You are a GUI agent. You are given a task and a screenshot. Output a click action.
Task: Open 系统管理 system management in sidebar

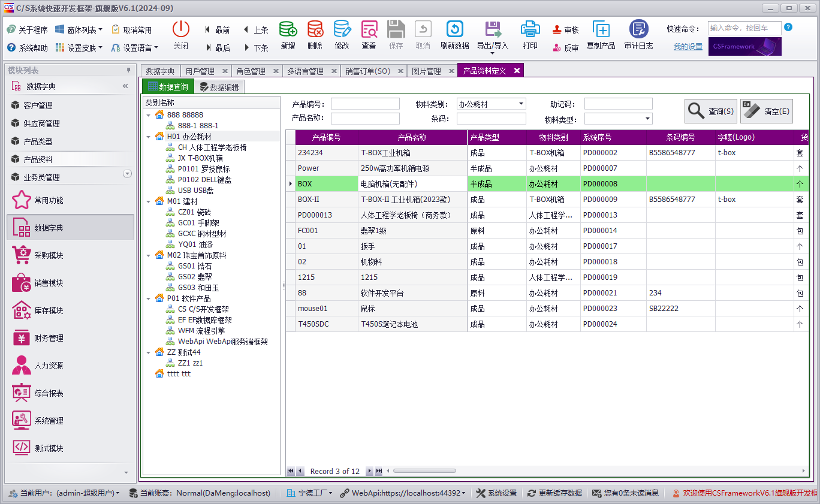point(70,421)
